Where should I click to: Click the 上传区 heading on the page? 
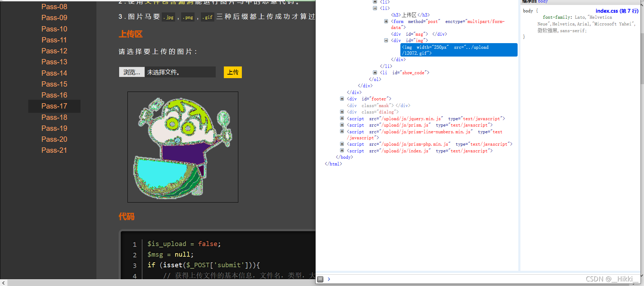tap(131, 34)
